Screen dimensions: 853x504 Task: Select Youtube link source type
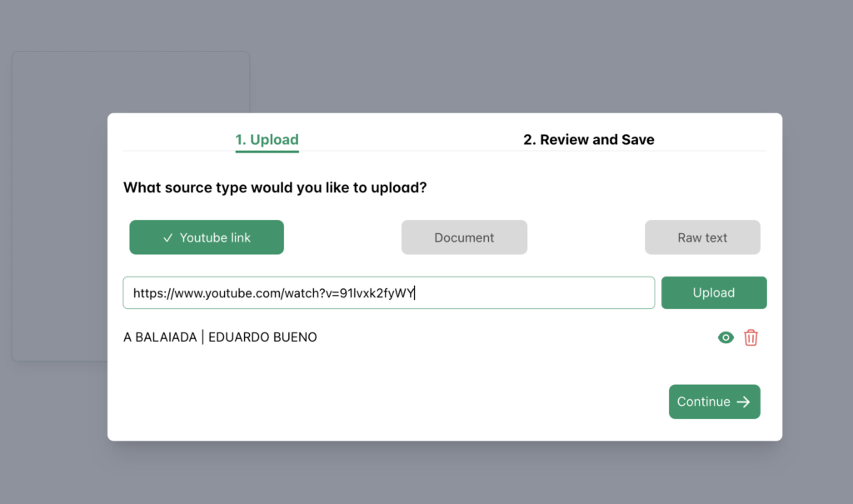tap(207, 237)
